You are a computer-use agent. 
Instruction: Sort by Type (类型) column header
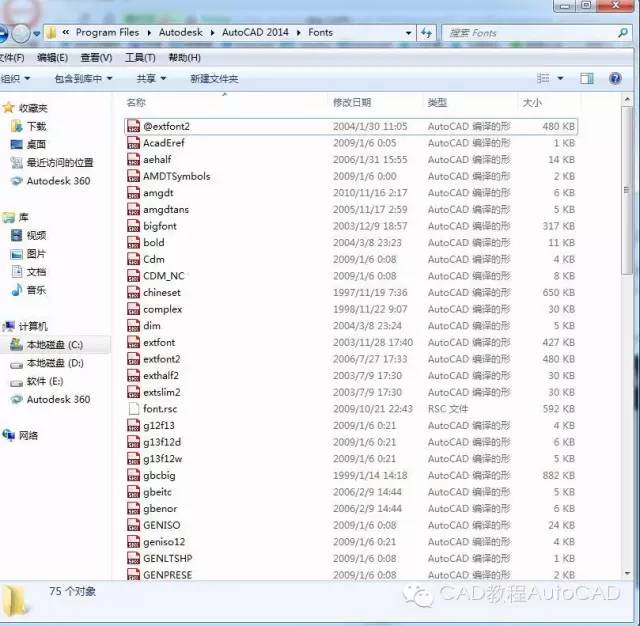tap(437, 102)
